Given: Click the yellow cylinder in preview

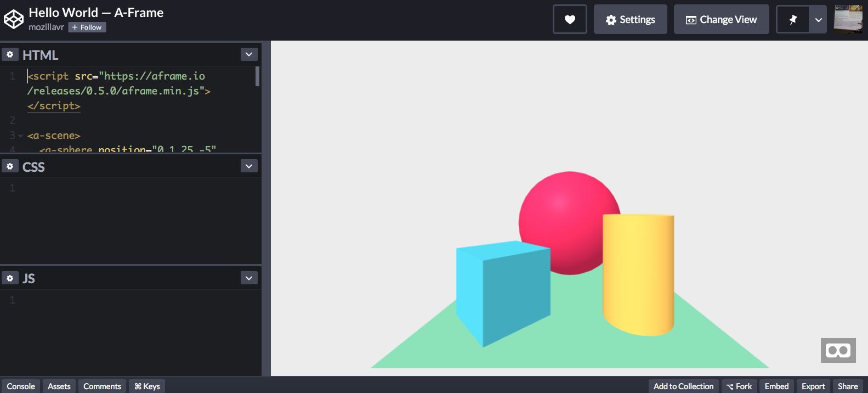Looking at the screenshot, I should click(x=638, y=274).
